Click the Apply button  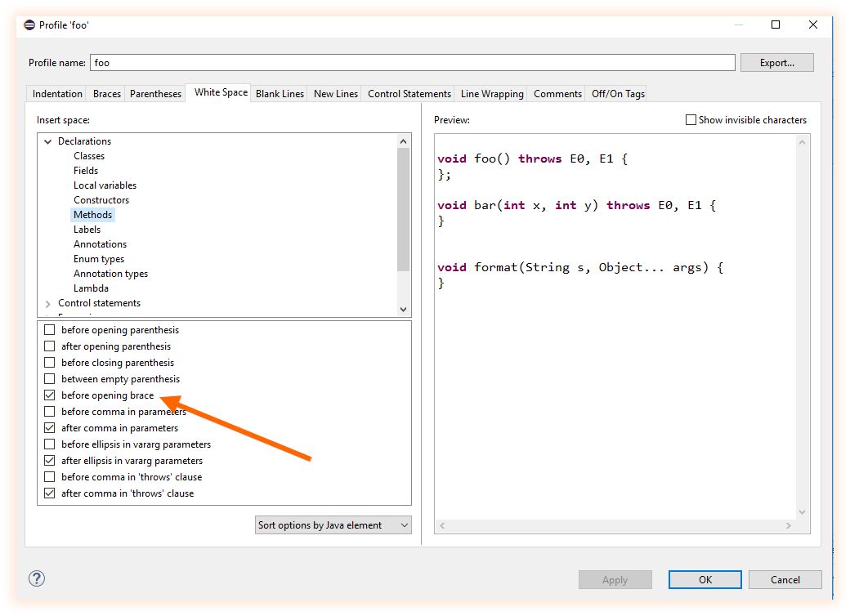pyautogui.click(x=615, y=580)
